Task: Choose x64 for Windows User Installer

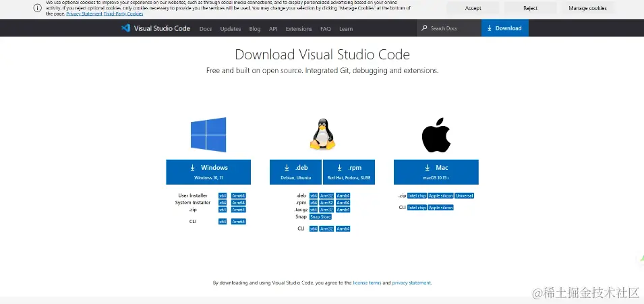Action: click(223, 196)
